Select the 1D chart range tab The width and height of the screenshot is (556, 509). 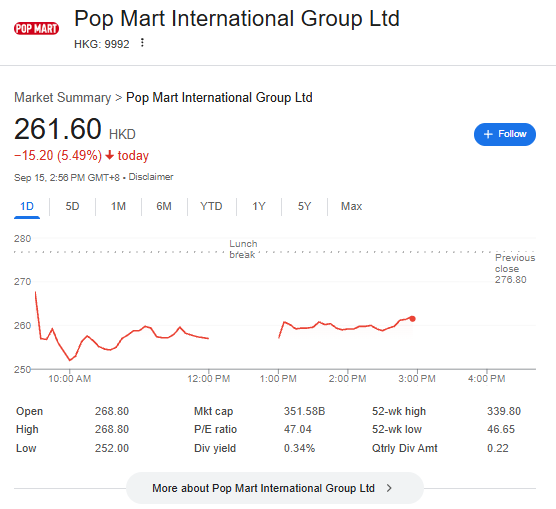[x=27, y=206]
